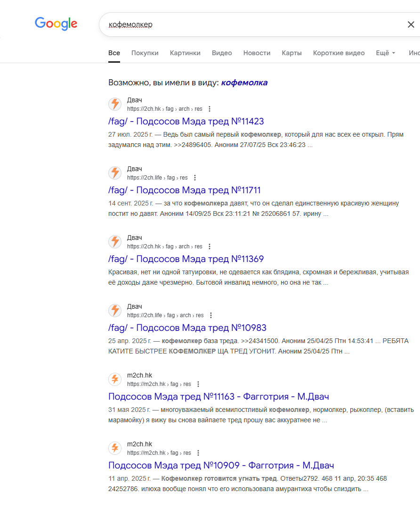Click Двач site name above тред №10983
The image size is (420, 509).
pos(135,306)
